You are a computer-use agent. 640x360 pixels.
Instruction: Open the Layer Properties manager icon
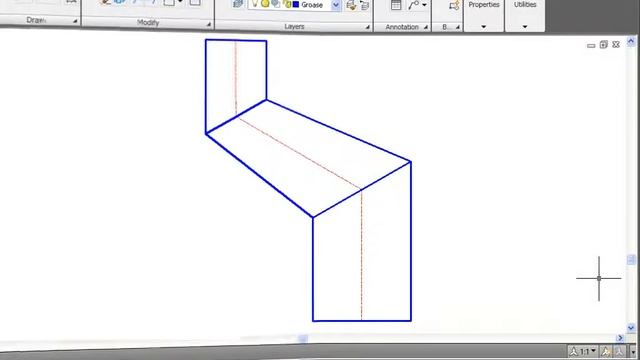pyautogui.click(x=238, y=4)
